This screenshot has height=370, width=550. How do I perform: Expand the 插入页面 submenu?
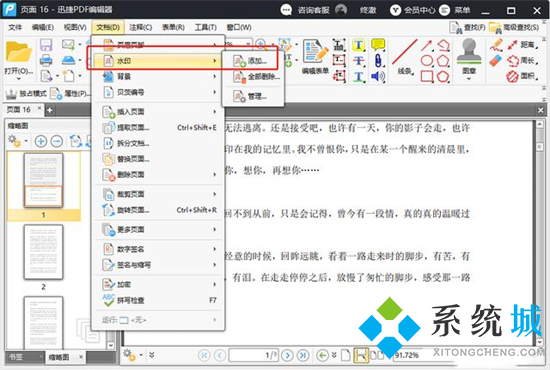pos(157,112)
